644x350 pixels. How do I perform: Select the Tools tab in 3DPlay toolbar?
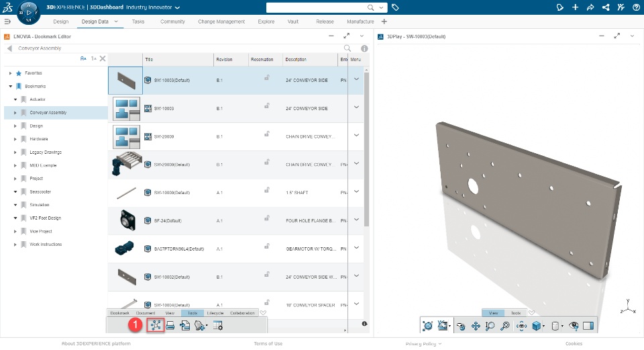pos(516,313)
